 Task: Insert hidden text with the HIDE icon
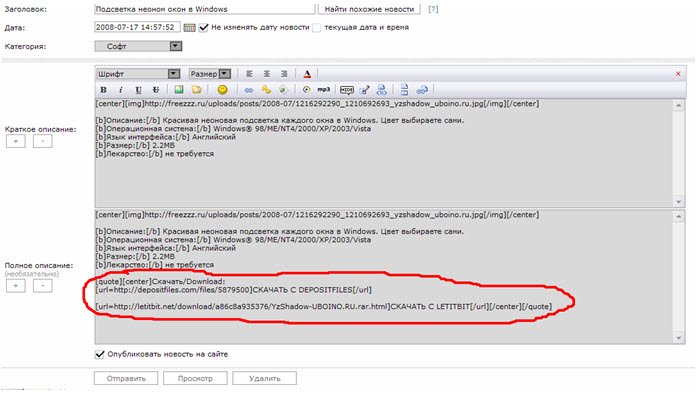coord(346,90)
